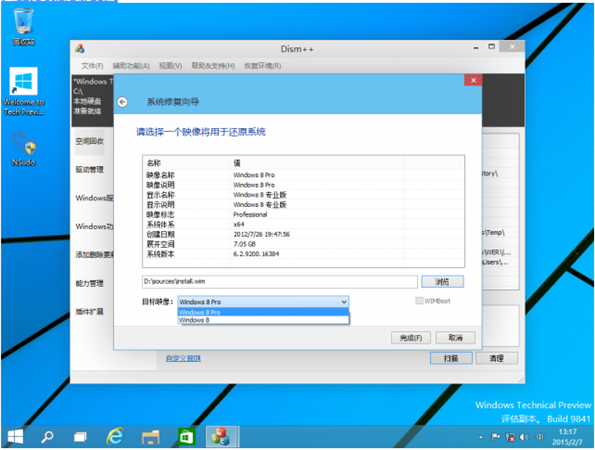Select 能力管理 in Dism++ sidebar
Screen dimensions: 595x450
[90, 283]
